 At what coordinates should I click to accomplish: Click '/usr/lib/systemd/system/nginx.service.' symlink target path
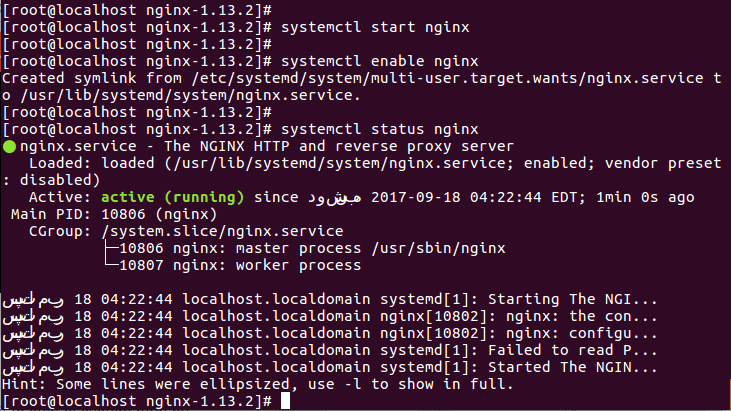[190, 96]
